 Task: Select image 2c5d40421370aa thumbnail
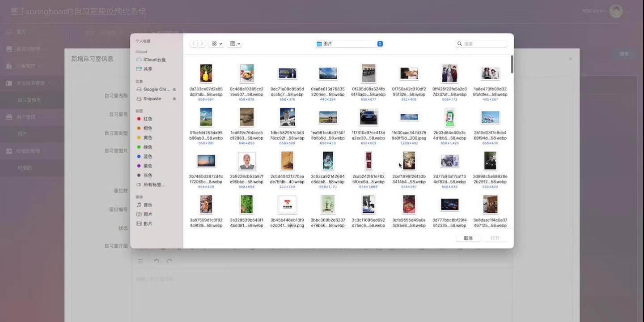287,161
